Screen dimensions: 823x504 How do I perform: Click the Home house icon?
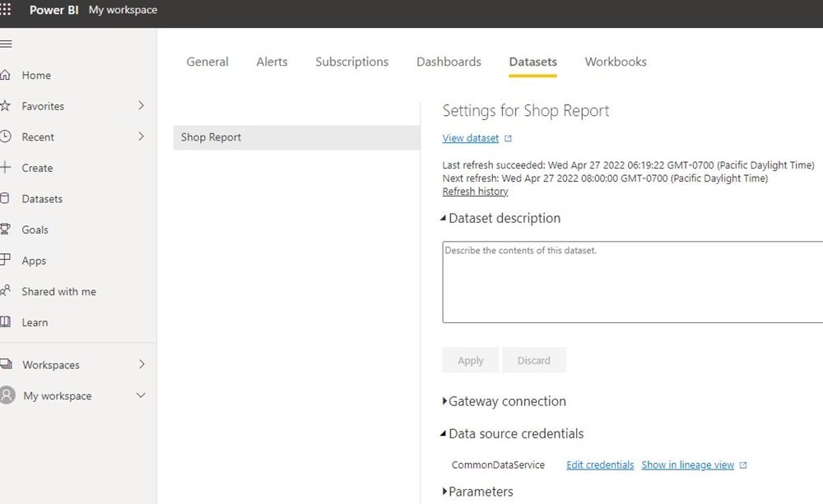click(x=5, y=75)
